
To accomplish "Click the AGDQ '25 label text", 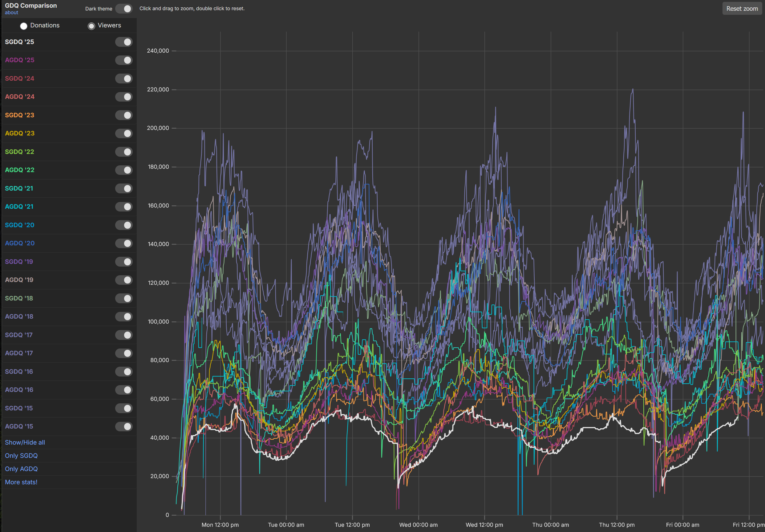I will pyautogui.click(x=20, y=60).
